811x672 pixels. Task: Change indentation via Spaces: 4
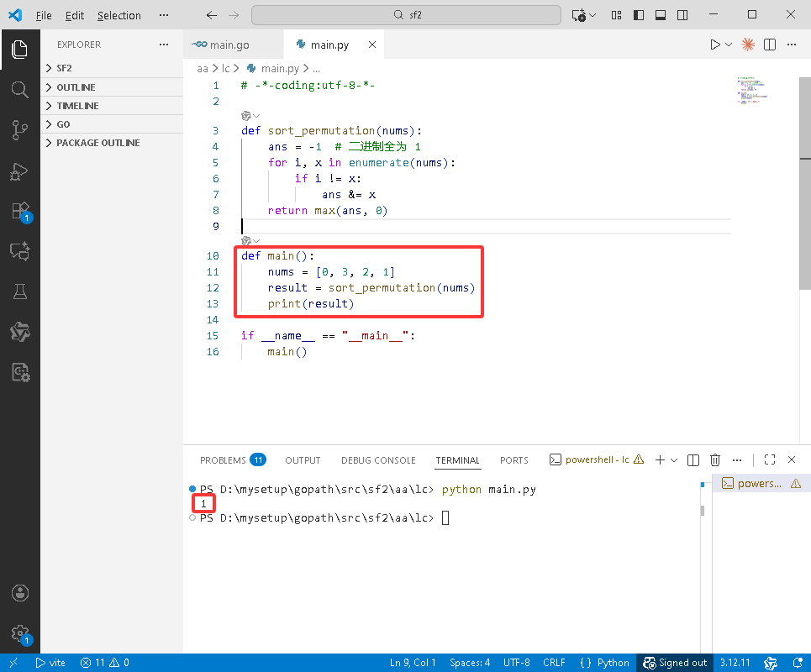470,663
